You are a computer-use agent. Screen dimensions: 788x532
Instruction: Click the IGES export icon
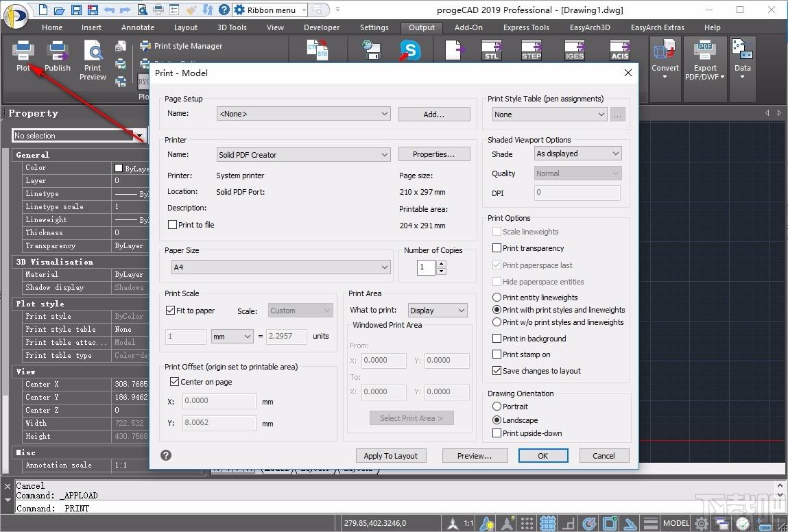coord(575,50)
